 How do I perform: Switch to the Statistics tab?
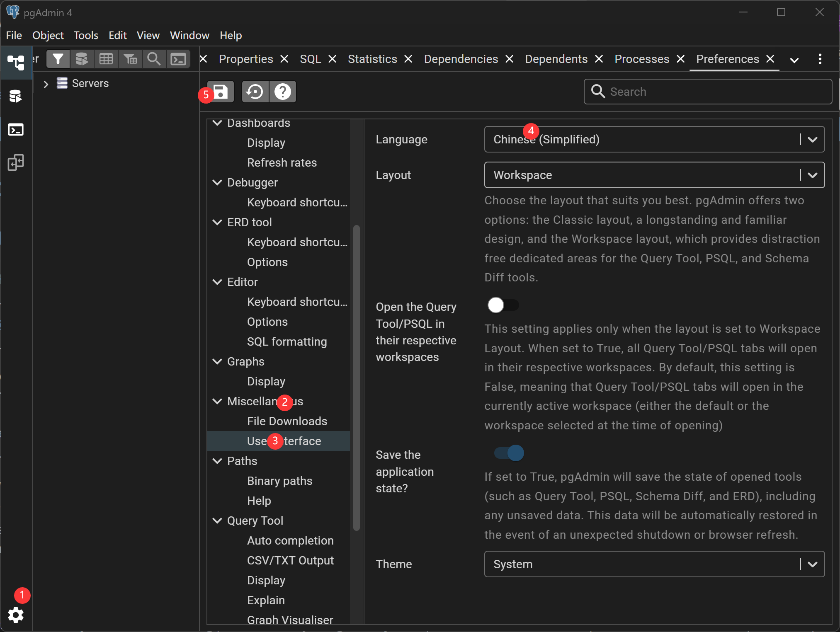[372, 59]
